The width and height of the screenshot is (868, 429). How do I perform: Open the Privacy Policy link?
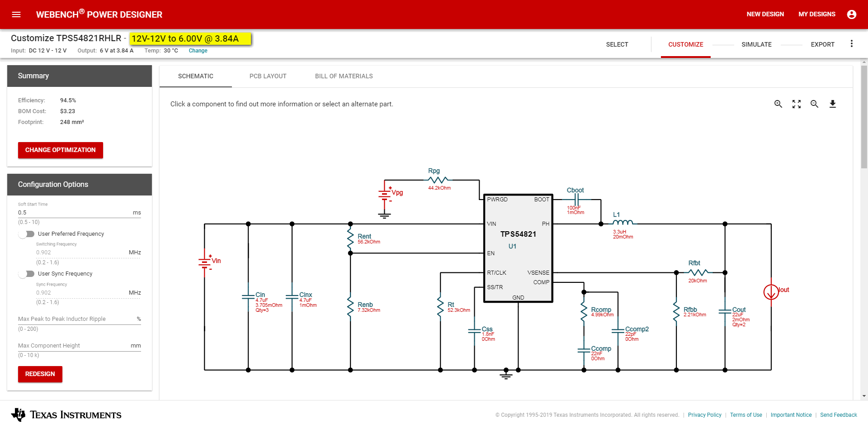[705, 415]
